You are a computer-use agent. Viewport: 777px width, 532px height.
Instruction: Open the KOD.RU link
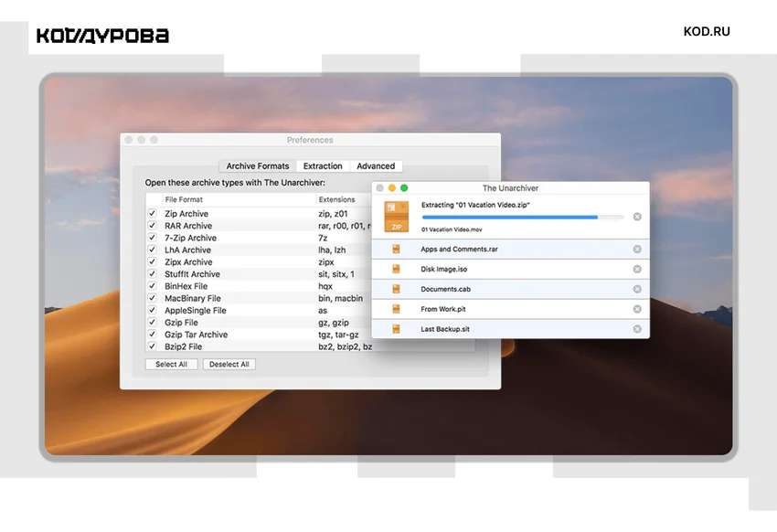(x=707, y=32)
